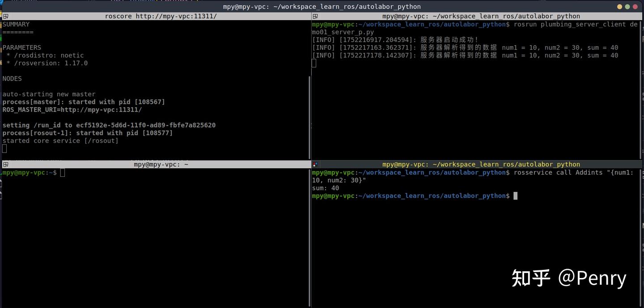
Task: Click the blinking cursor in the server terminal
Action: (x=314, y=63)
